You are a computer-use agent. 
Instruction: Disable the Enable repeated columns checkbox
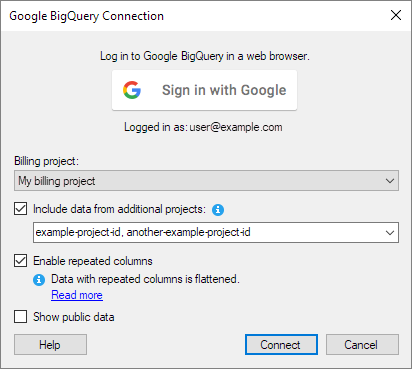point(21,261)
